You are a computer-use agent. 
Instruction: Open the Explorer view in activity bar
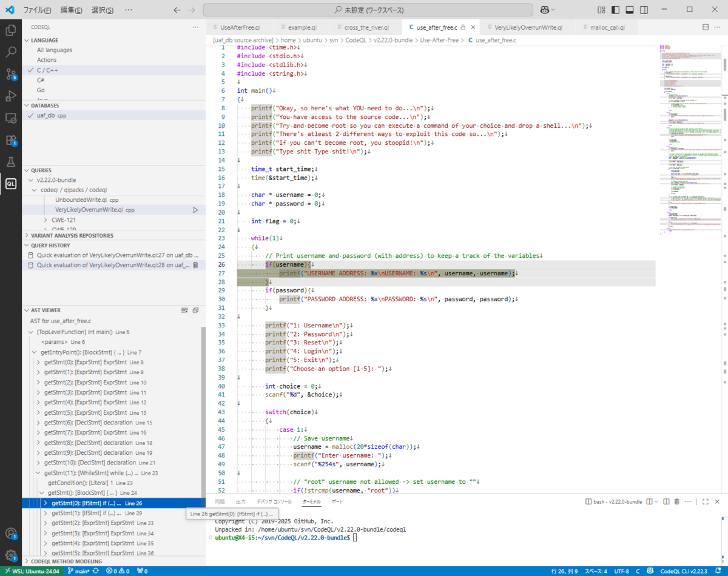coord(11,30)
